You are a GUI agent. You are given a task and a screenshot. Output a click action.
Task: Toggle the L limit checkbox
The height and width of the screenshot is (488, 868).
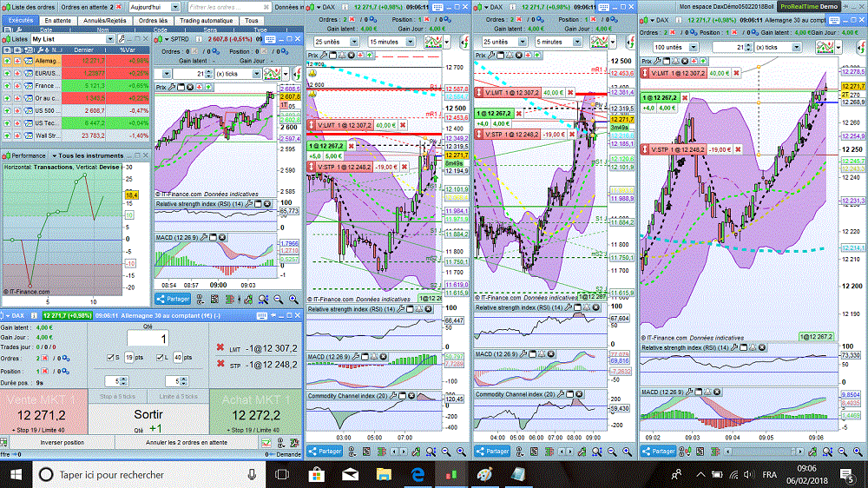coord(160,358)
